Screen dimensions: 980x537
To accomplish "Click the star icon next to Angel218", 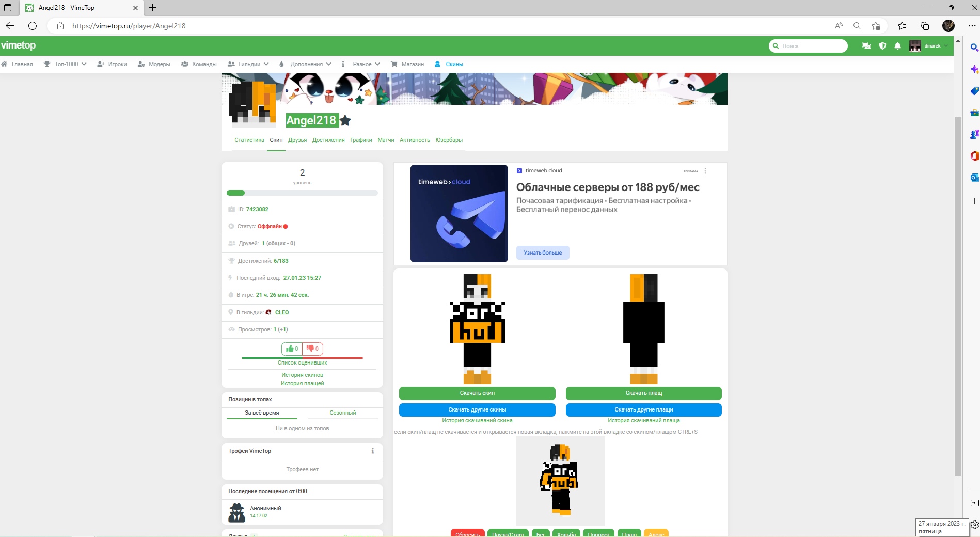I will [x=345, y=121].
